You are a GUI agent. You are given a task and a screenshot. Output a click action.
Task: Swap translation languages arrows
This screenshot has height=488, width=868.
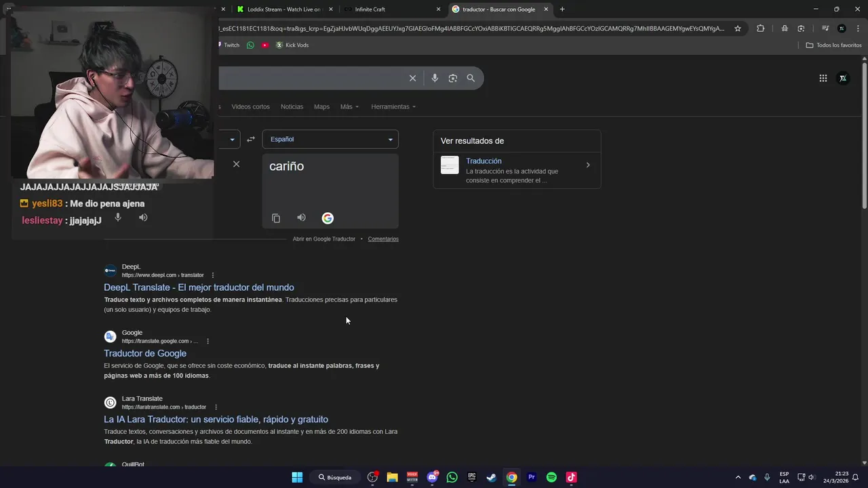click(x=251, y=139)
